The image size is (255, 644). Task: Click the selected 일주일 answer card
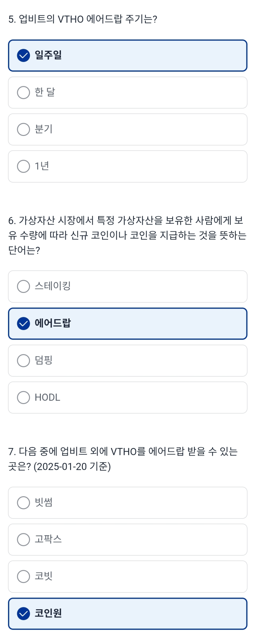(127, 55)
